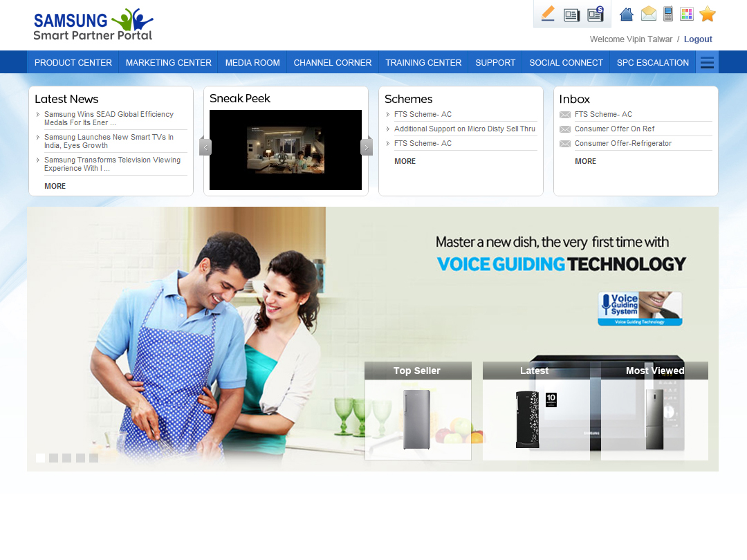Click arrow bullet beside Additional Support scheme
Image resolution: width=747 pixels, height=560 pixels.
pos(388,129)
